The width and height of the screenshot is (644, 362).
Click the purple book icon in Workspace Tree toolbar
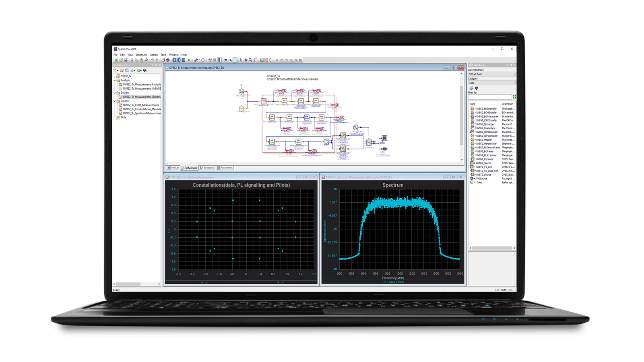(145, 70)
